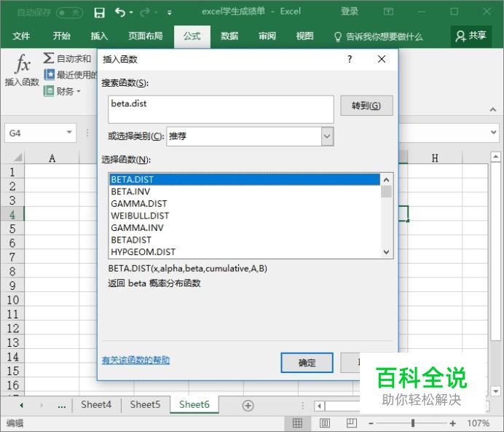Click the worksheet vertical scroll-down arrow
The image size is (504, 432).
pyautogui.click(x=495, y=391)
